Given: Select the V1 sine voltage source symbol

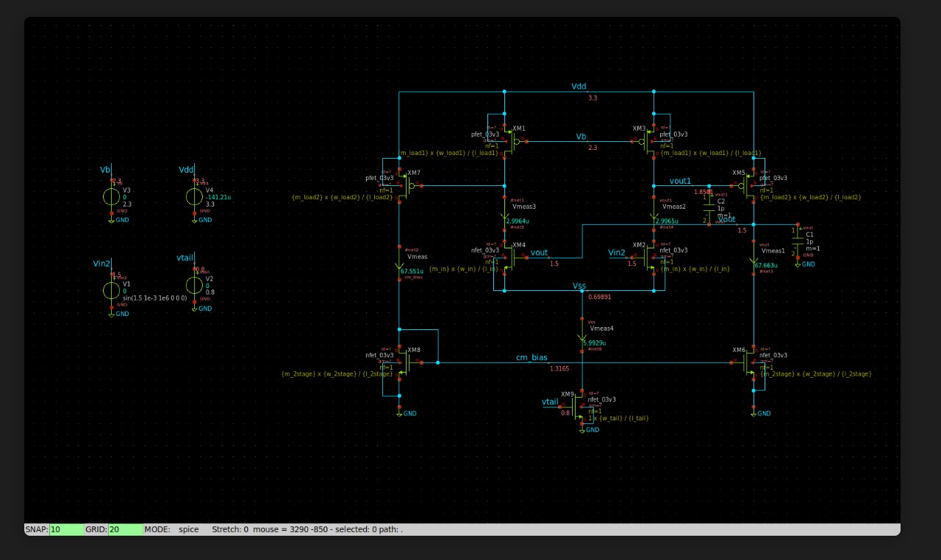Looking at the screenshot, I should click(x=111, y=290).
